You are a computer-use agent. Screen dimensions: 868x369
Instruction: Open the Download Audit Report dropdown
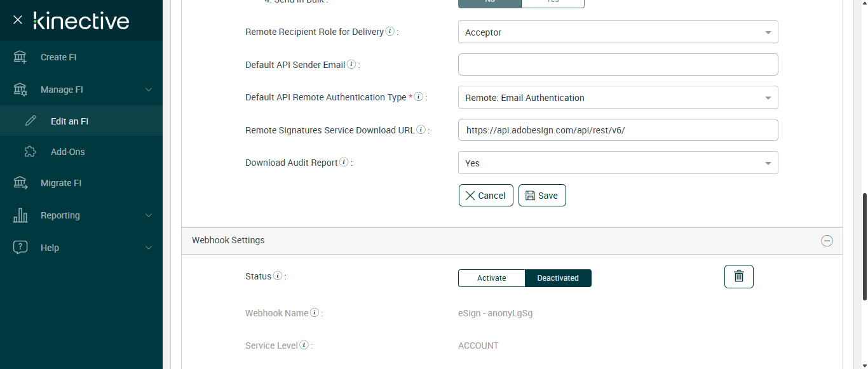click(x=618, y=163)
